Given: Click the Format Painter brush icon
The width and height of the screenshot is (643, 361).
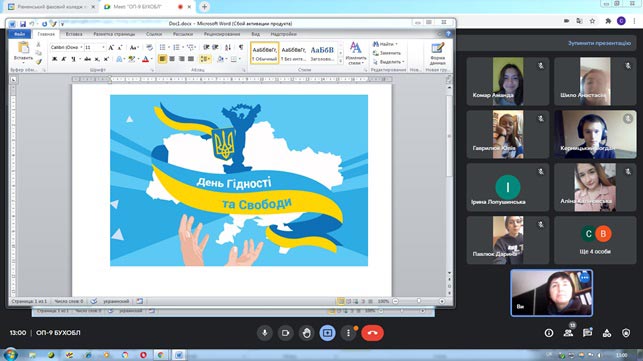Looking at the screenshot, I should click(x=39, y=62).
